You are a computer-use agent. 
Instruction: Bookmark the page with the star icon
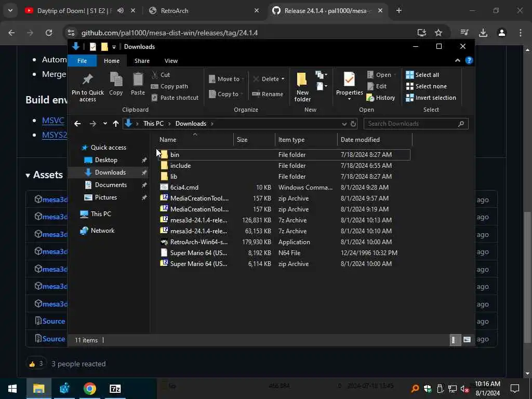pyautogui.click(x=438, y=33)
